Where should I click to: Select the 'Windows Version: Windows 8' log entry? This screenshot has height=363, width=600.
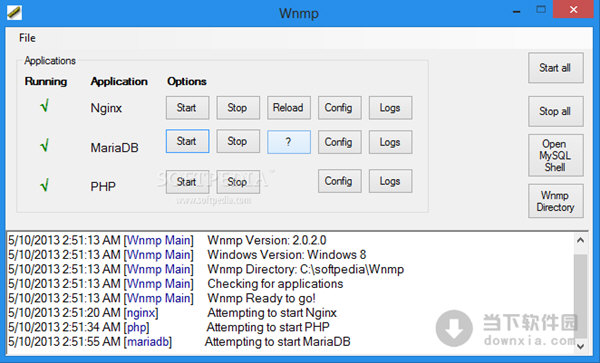tap(287, 255)
